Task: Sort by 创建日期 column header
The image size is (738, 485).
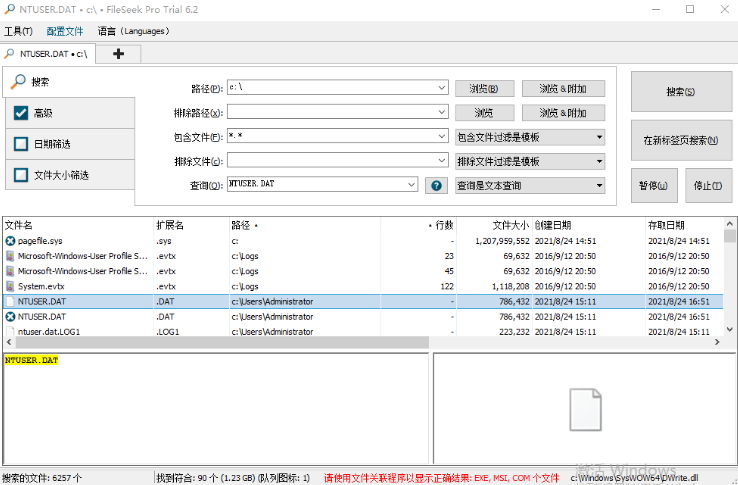Action: [589, 225]
